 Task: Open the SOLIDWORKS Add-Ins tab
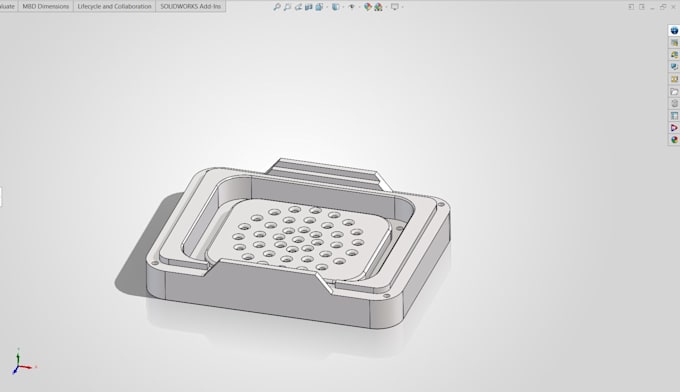pos(190,6)
